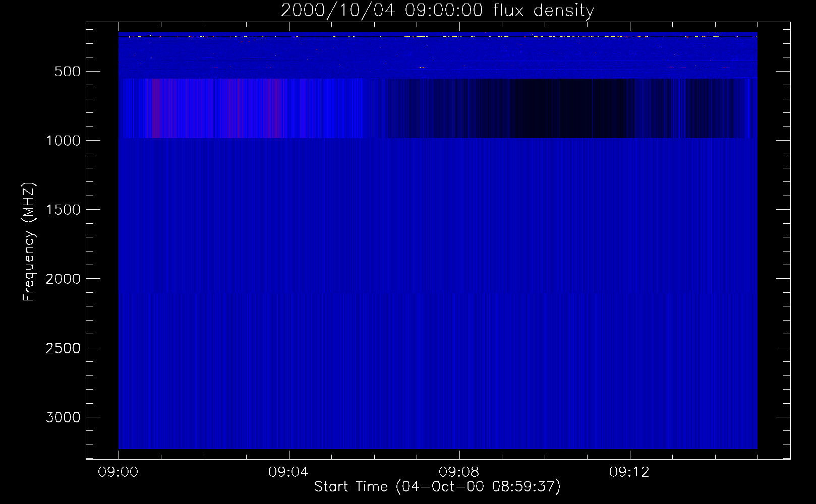816x504 pixels.
Task: Click the 'Start Time (04-Oct-00 08:59:37)' label
Action: pyautogui.click(x=437, y=487)
